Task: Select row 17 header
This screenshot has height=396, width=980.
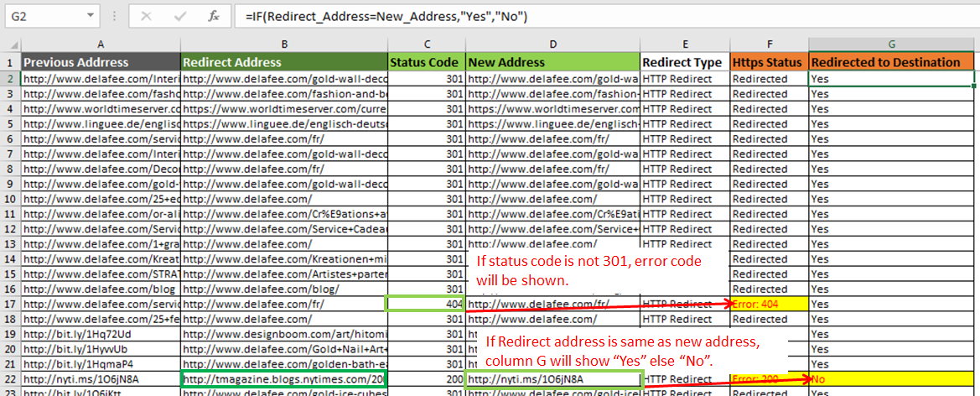Action: click(x=11, y=304)
